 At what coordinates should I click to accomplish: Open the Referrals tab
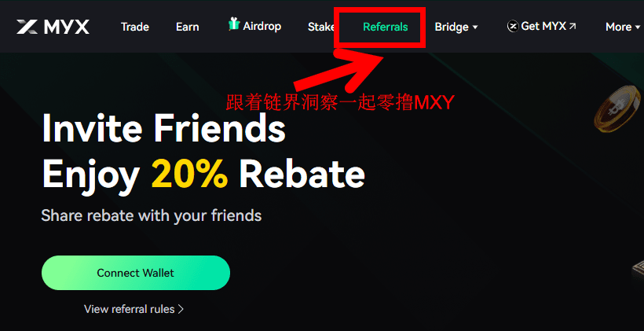pos(386,28)
